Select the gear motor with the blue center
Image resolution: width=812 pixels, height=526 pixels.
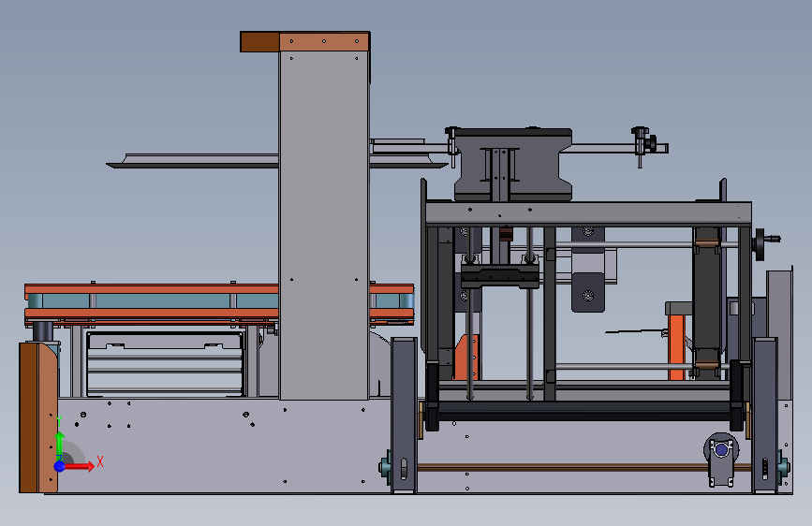[721, 459]
